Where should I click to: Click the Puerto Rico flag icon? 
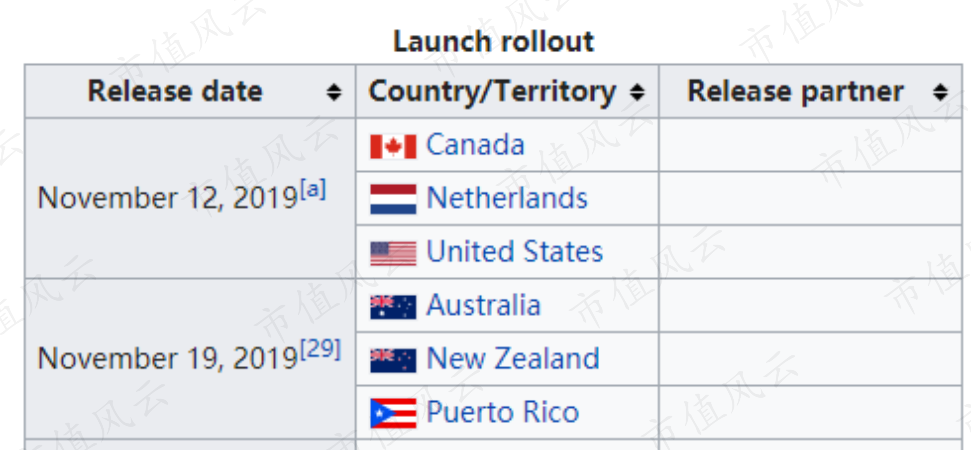click(393, 413)
